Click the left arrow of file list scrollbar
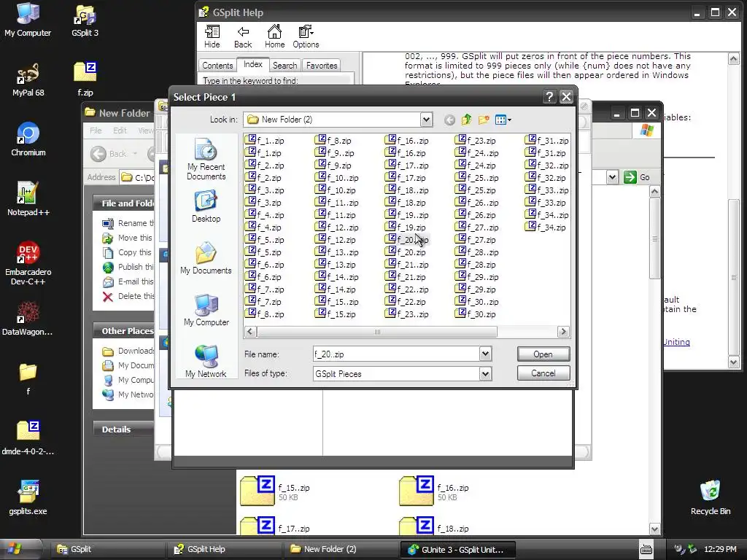The image size is (747, 560). (x=251, y=332)
